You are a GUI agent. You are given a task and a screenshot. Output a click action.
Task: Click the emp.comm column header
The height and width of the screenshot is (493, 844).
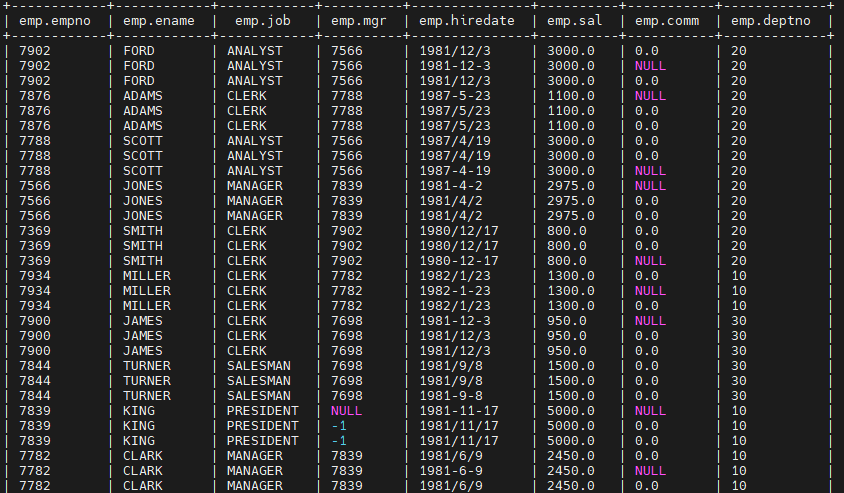(x=667, y=21)
